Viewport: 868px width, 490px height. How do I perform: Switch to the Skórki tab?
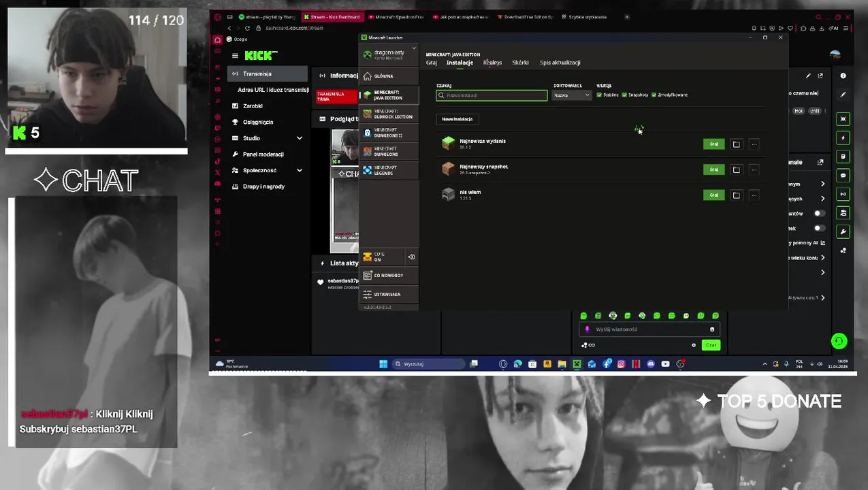coord(520,63)
